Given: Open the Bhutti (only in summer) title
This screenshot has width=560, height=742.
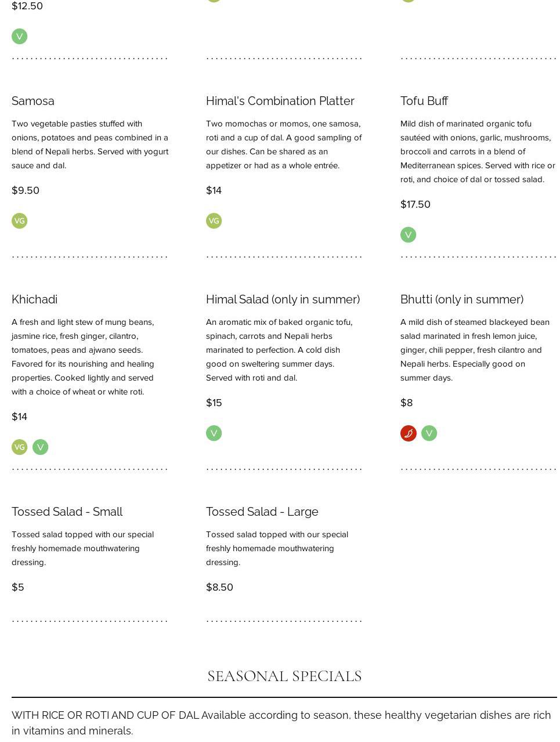Looking at the screenshot, I should coord(461,299).
